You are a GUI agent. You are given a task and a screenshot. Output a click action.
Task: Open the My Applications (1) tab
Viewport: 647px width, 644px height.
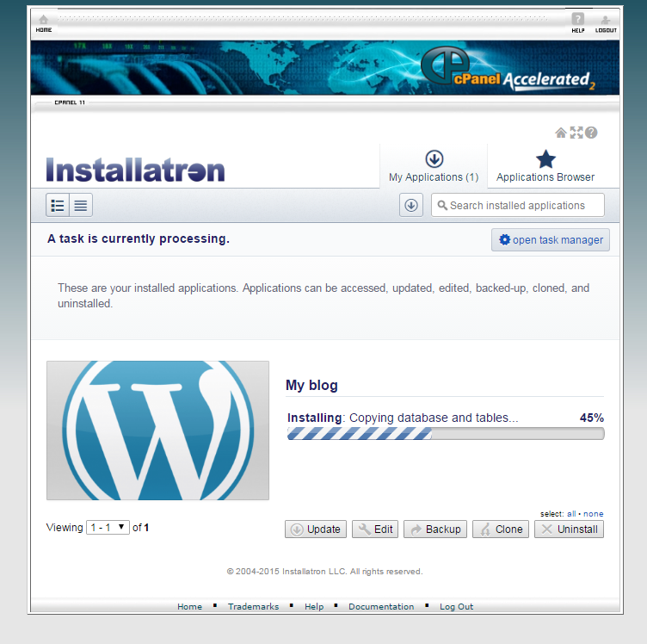[434, 166]
